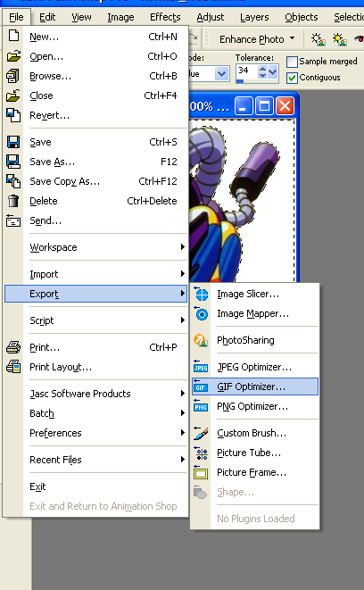The width and height of the screenshot is (364, 590).
Task: Close the image document window
Action: click(x=285, y=105)
